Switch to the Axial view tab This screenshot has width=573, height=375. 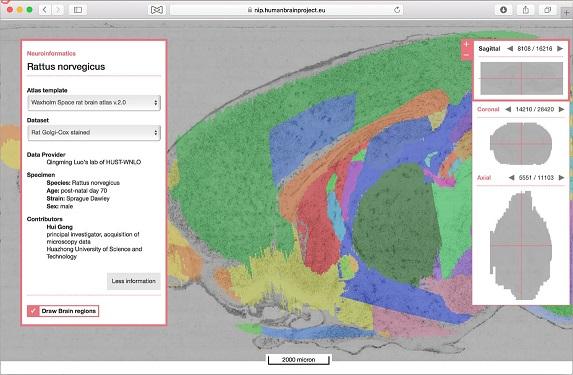click(x=484, y=178)
